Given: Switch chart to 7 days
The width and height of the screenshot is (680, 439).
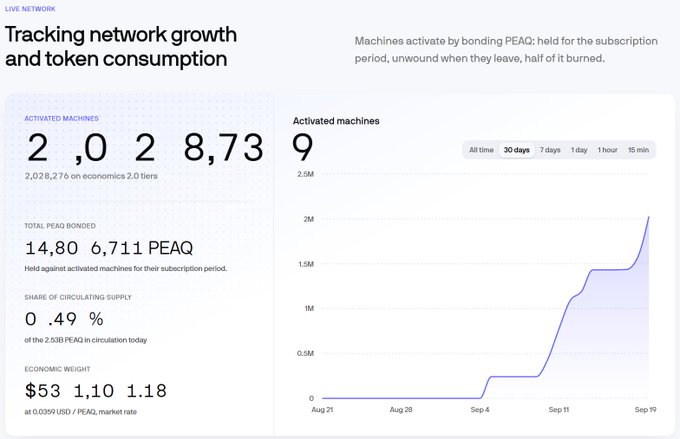Looking at the screenshot, I should pos(550,150).
